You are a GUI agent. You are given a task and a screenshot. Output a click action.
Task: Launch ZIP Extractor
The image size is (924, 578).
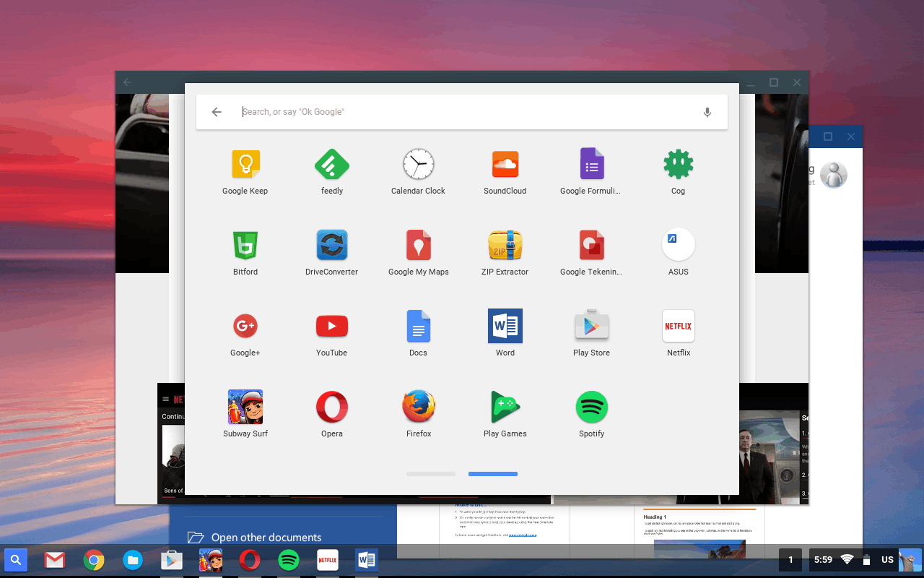505,246
